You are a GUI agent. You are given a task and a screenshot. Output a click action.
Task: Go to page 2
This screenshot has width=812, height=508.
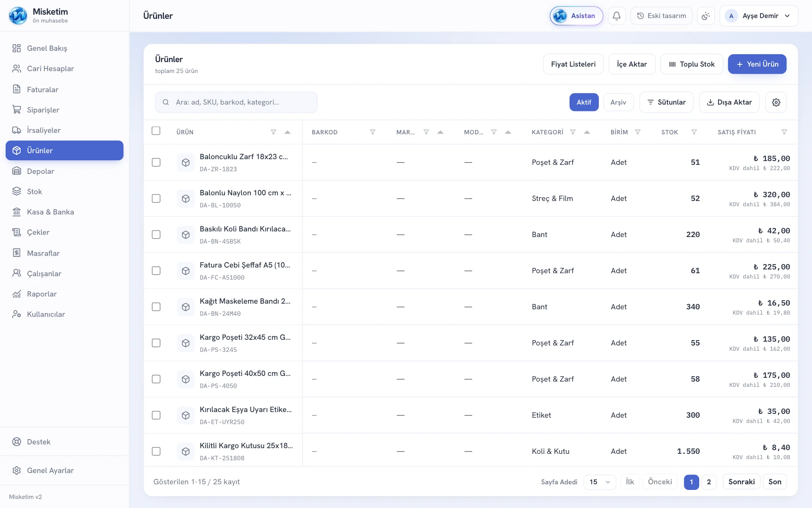[x=709, y=482]
